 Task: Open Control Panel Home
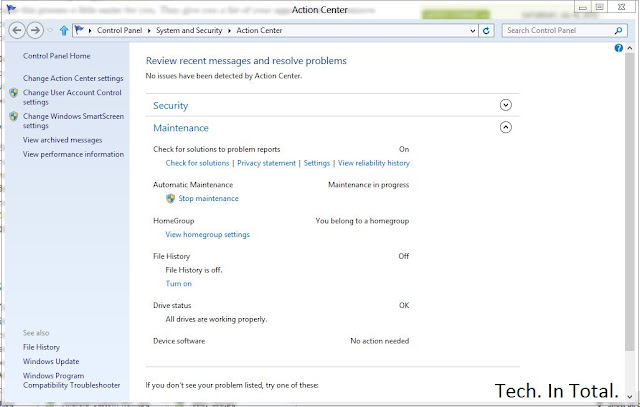tap(57, 56)
